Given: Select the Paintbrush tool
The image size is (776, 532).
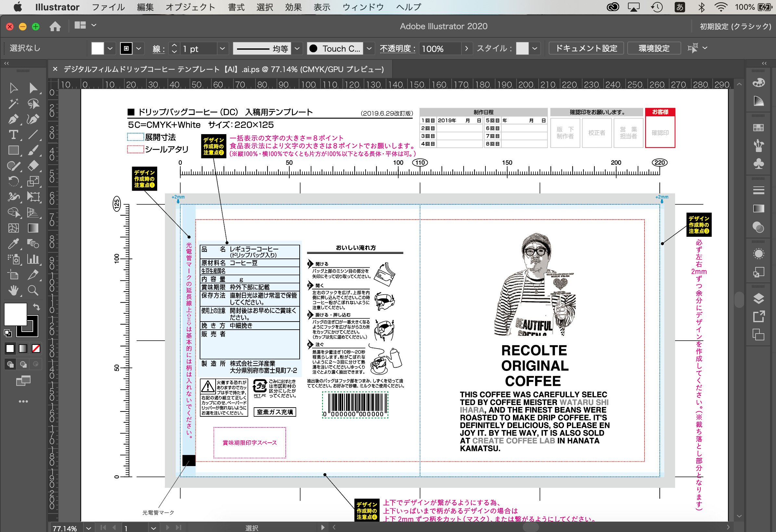Looking at the screenshot, I should point(33,150).
